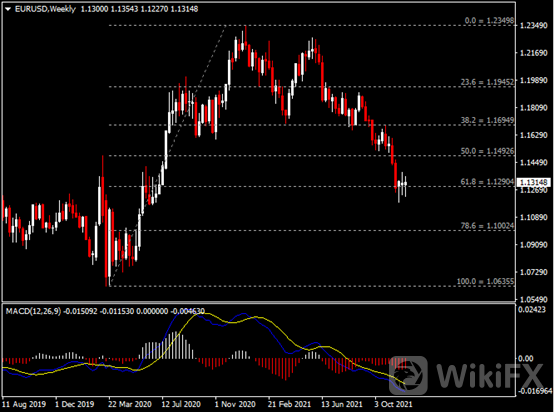
Task: Click the 3 Oct 2021 date marker
Action: pos(393,404)
